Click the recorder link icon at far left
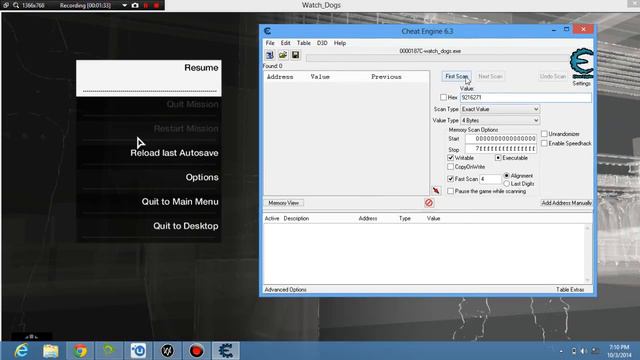Image resolution: width=640 pixels, height=360 pixels. pos(6,5)
